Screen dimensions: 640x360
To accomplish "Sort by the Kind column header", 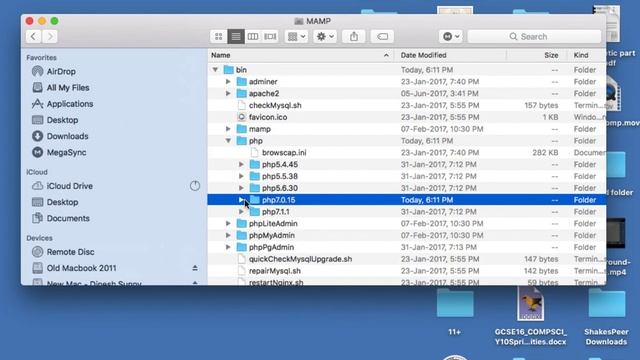I will tap(581, 55).
